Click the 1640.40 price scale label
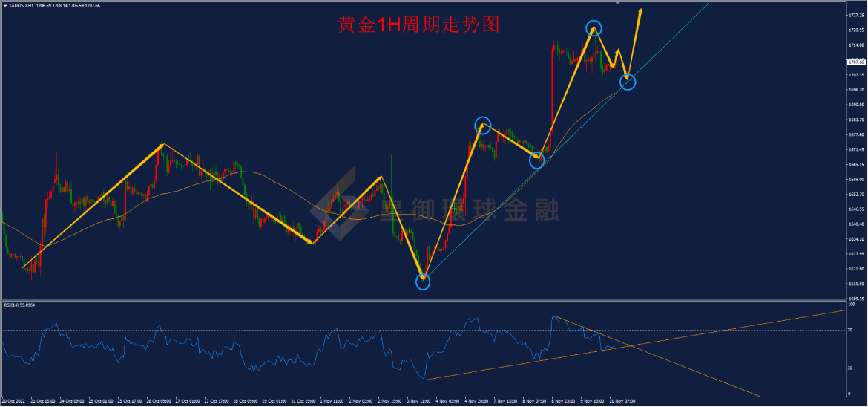The height and width of the screenshot is (407, 868). (x=856, y=224)
